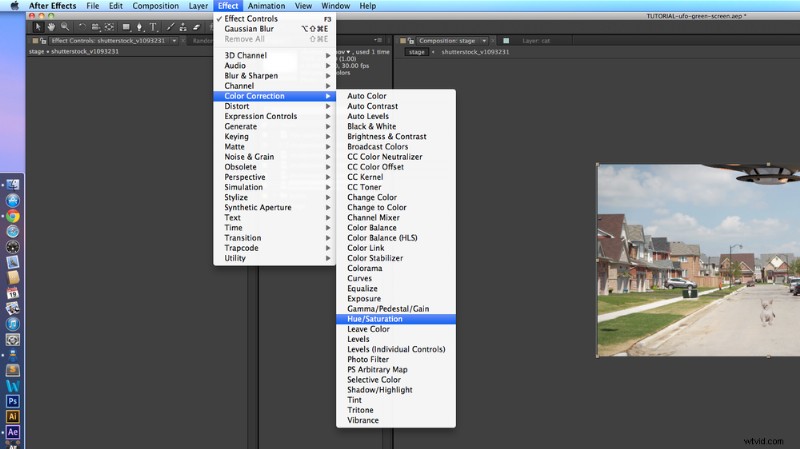Select the Brush tool

click(170, 27)
